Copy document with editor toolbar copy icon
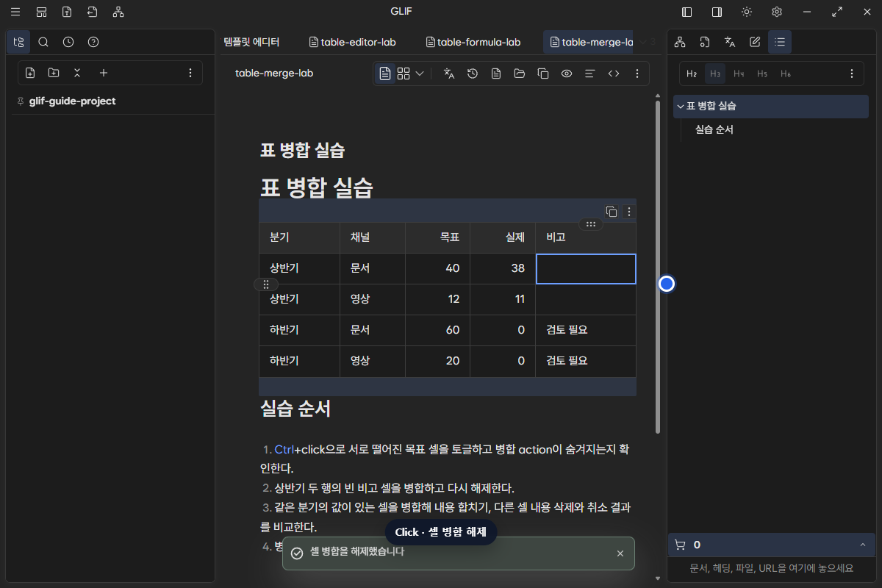 (543, 73)
